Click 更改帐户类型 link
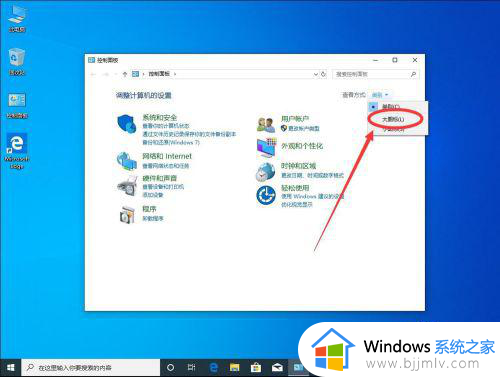This screenshot has height=377, width=500. pyautogui.click(x=304, y=128)
